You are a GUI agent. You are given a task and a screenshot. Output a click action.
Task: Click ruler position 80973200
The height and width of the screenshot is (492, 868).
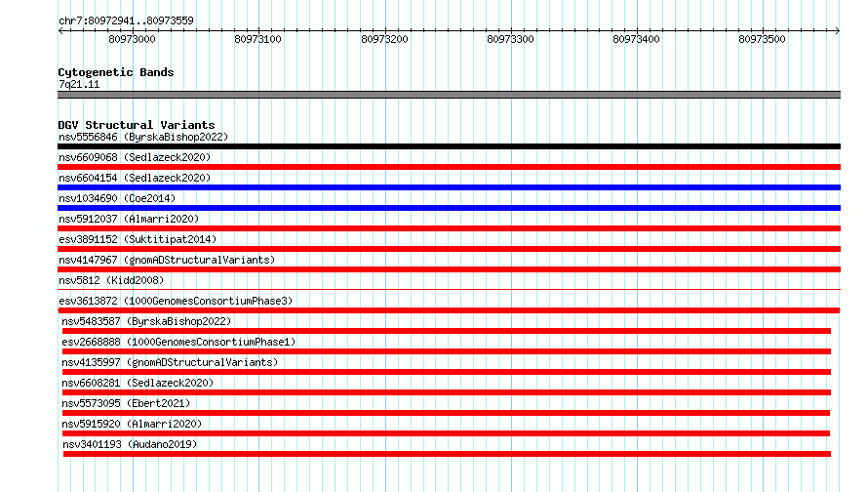pyautogui.click(x=384, y=39)
